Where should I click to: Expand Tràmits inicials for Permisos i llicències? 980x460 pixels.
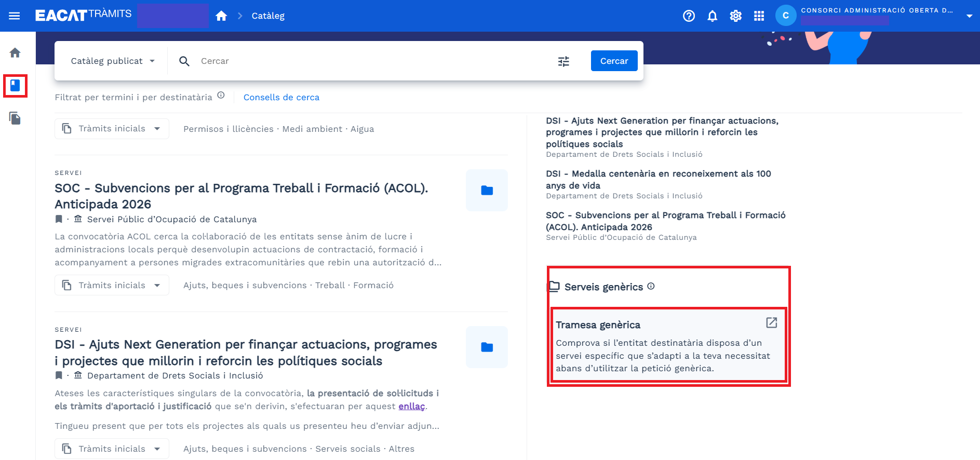tap(112, 129)
